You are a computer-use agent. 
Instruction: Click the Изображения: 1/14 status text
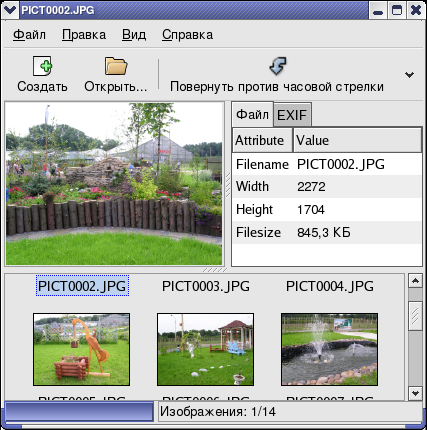218,412
